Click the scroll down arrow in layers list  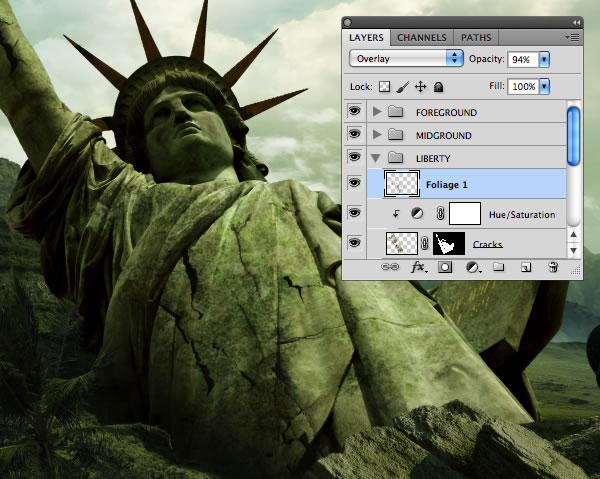tap(573, 251)
